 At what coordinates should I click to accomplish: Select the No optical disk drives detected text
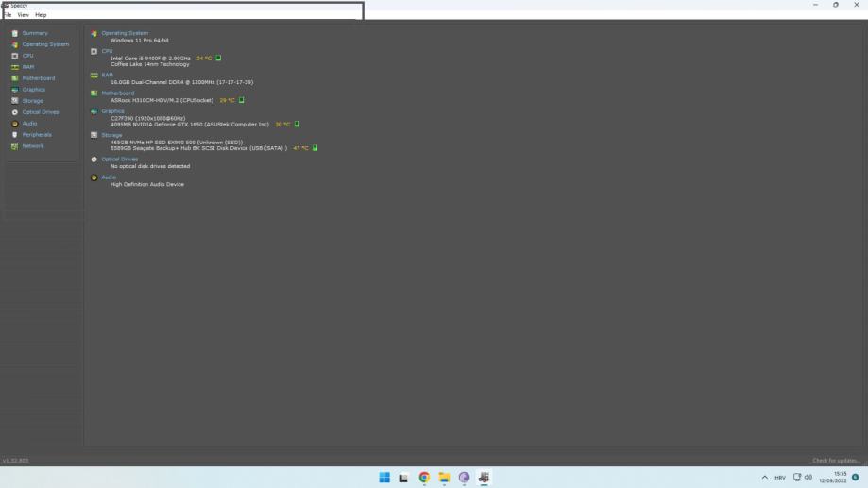(x=150, y=166)
